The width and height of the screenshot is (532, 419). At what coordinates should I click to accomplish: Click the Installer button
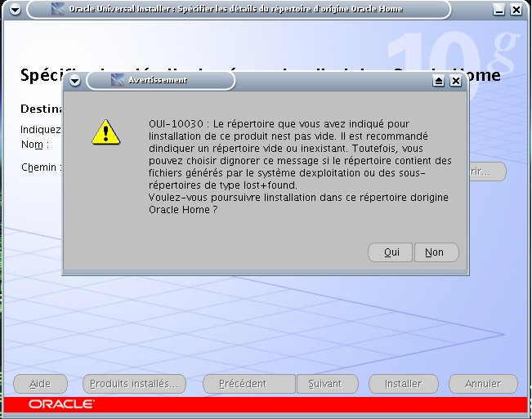tap(404, 384)
